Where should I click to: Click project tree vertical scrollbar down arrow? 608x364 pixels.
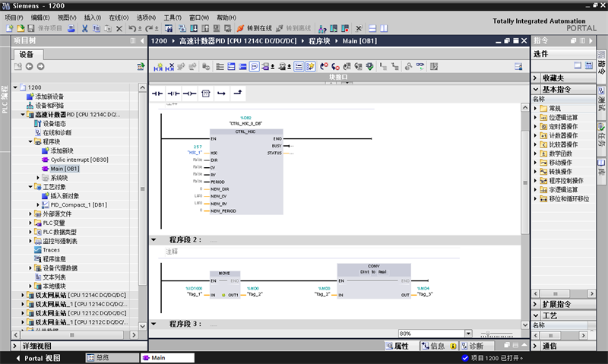pos(142,326)
